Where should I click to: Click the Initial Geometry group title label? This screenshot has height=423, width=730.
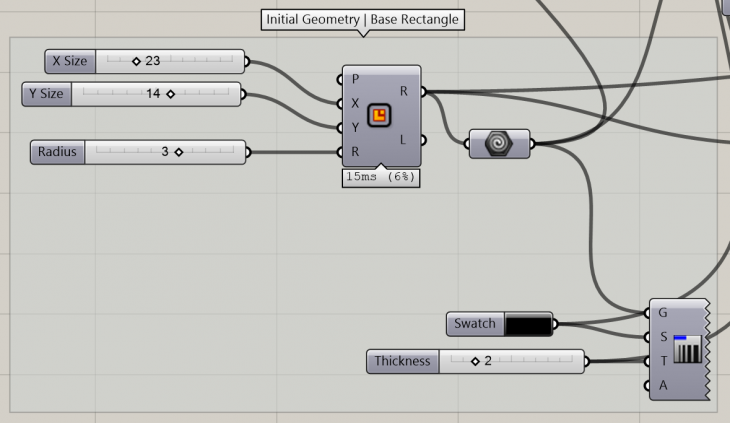364,20
